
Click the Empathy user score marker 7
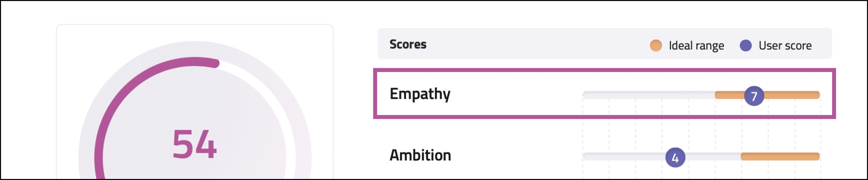click(x=754, y=96)
